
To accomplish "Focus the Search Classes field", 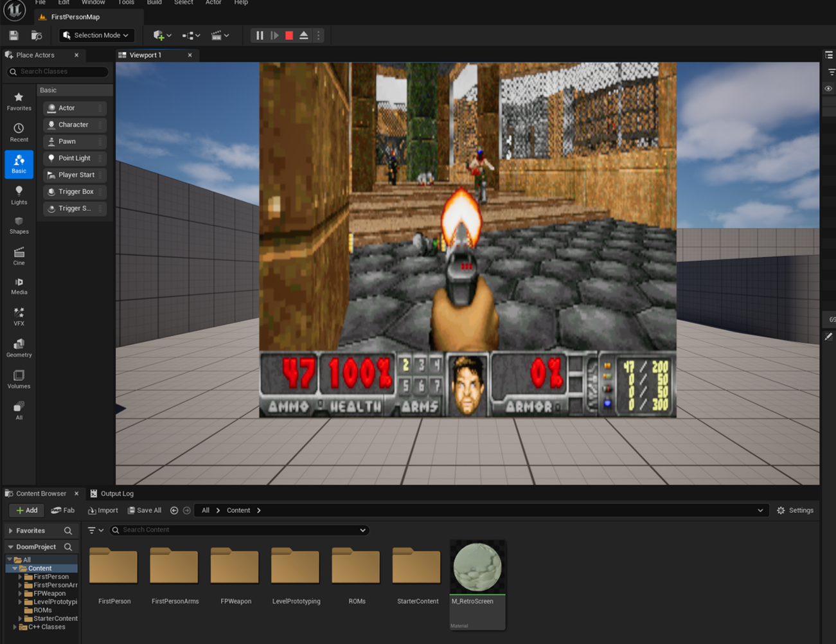I will point(58,71).
